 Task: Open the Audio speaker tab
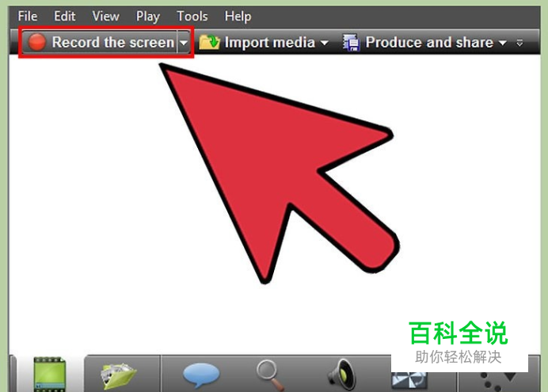(x=342, y=375)
